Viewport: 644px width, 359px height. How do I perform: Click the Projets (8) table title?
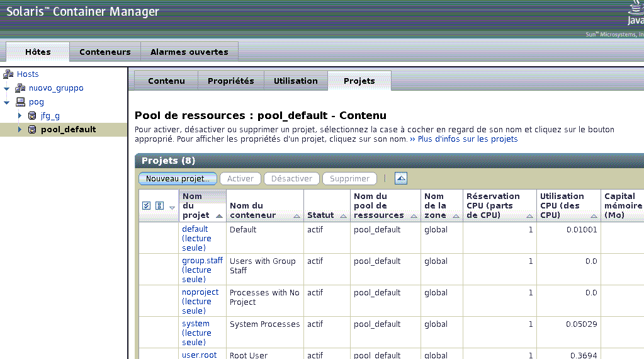click(x=168, y=161)
